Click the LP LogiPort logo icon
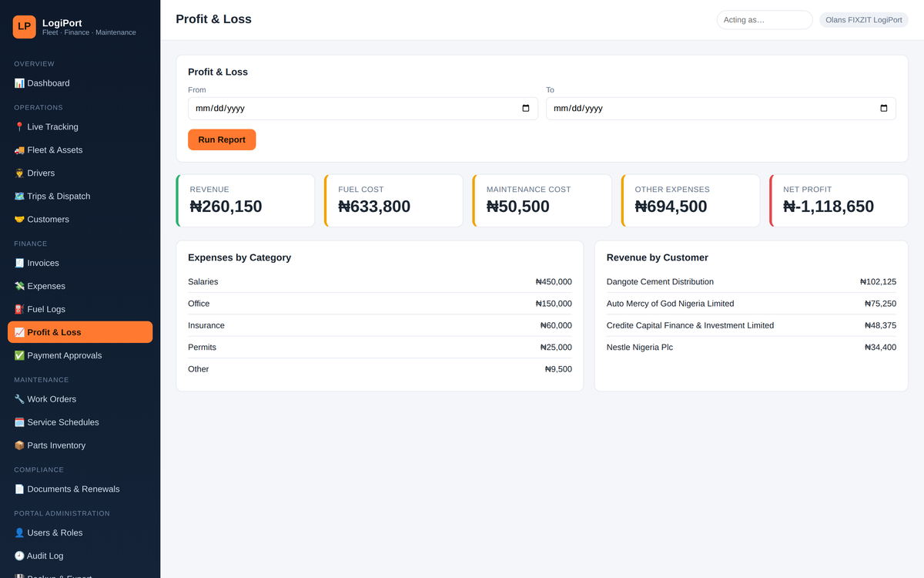 25,27
